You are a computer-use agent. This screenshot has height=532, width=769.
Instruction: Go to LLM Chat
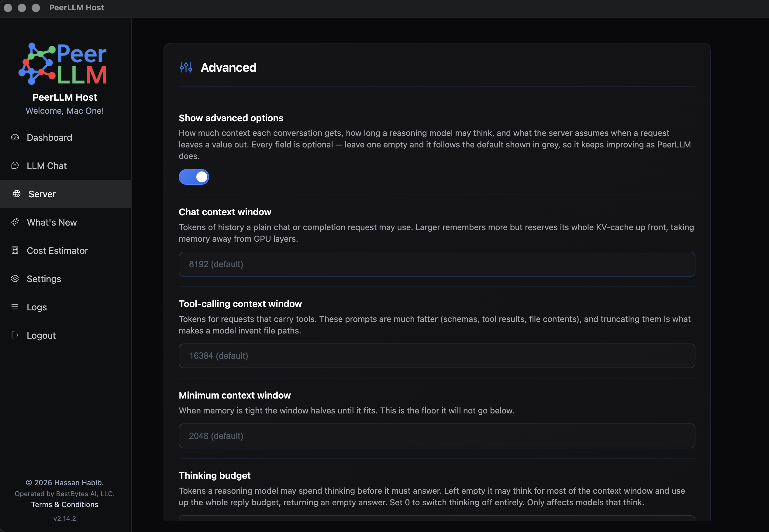[66, 166]
